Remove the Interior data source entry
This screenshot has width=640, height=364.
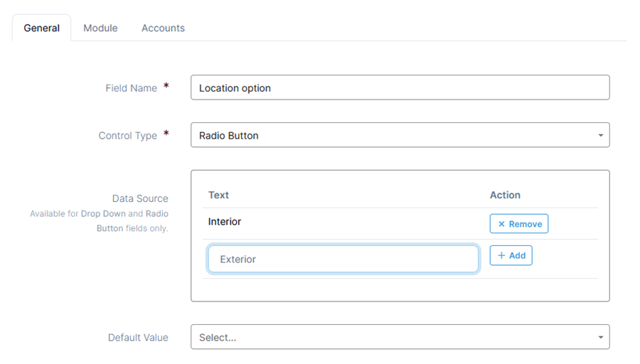click(x=519, y=224)
